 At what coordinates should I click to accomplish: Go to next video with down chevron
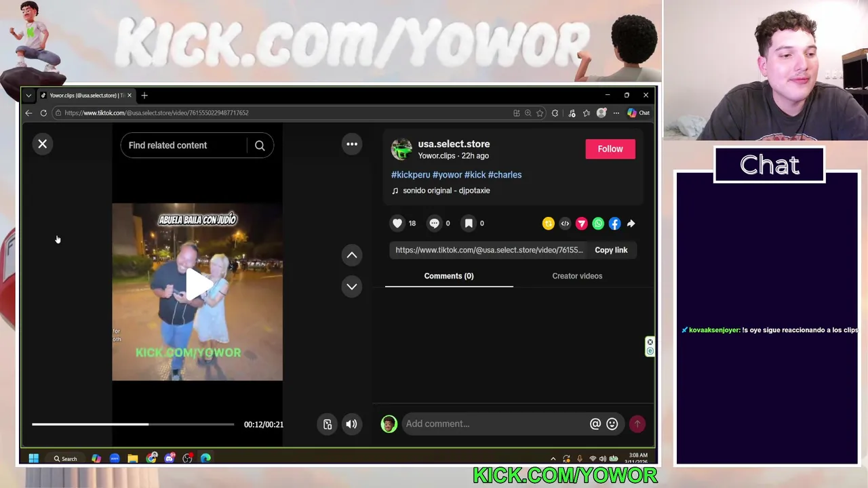click(352, 286)
